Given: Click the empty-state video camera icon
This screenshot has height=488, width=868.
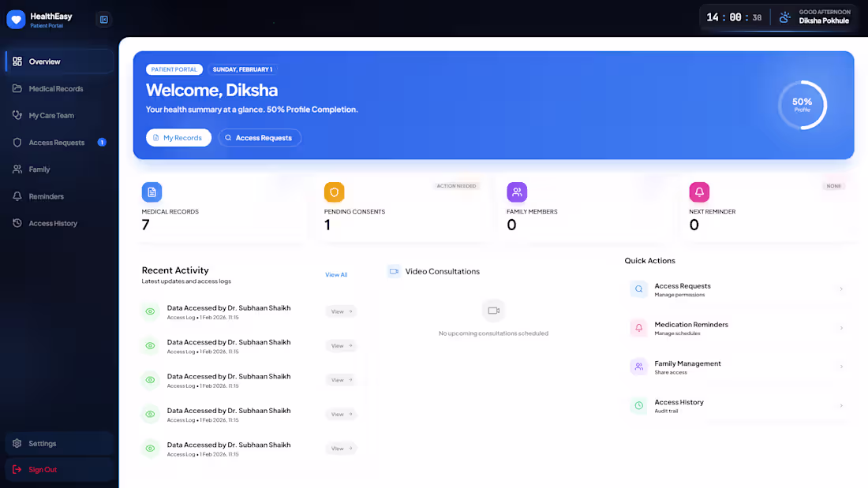Looking at the screenshot, I should 494,311.
